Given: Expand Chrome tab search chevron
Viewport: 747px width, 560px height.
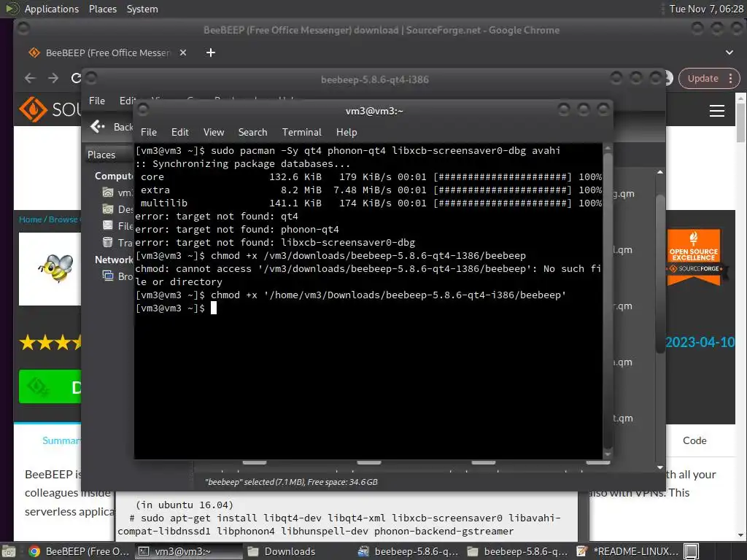Looking at the screenshot, I should (x=729, y=52).
